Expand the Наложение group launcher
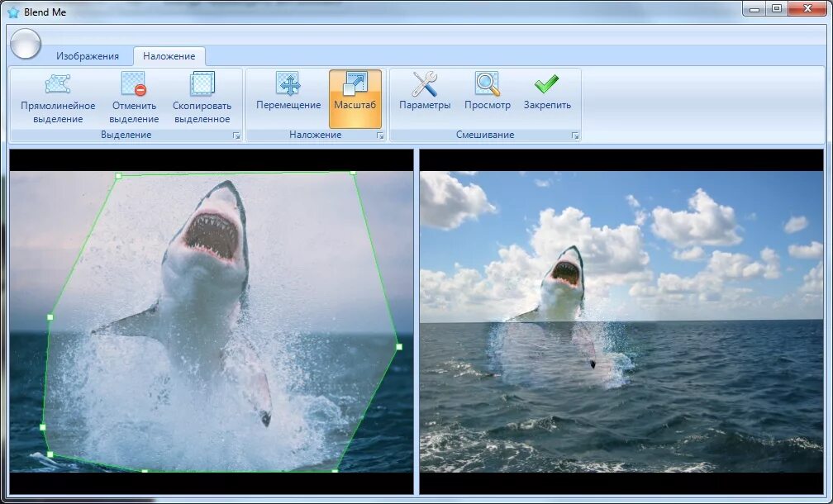 point(380,136)
